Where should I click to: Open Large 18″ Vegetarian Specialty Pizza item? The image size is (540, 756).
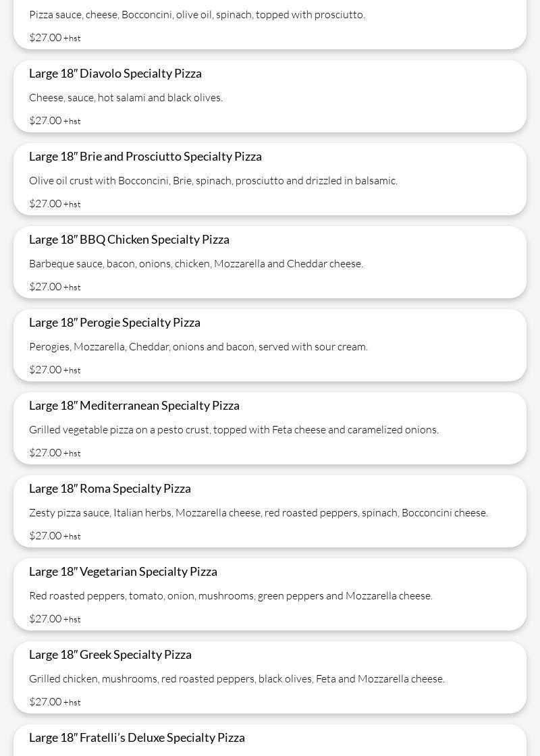[123, 571]
